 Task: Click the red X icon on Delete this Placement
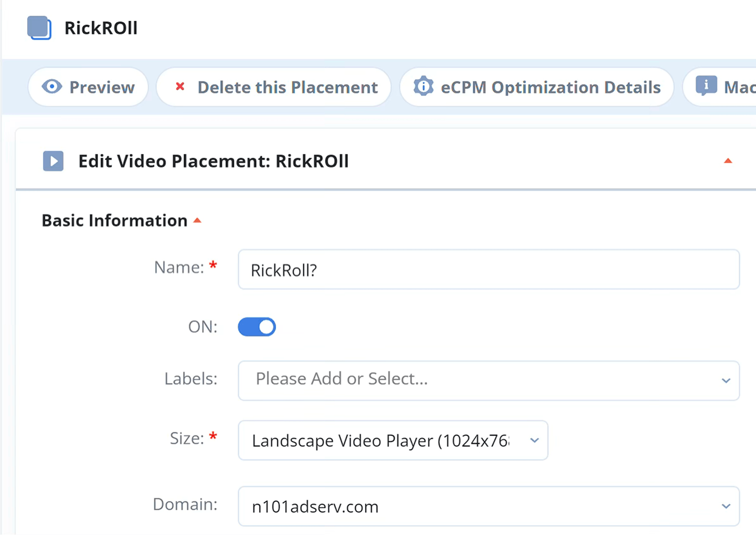[180, 87]
